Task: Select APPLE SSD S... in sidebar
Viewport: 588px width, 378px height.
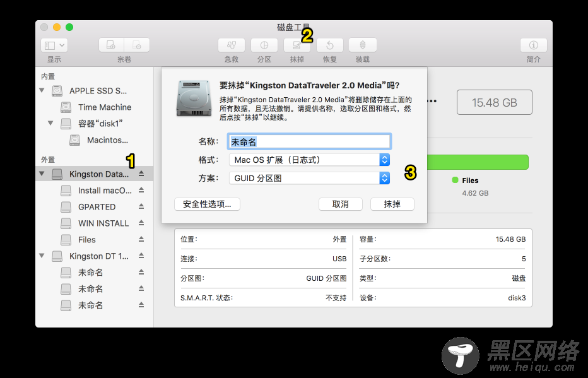Action: coord(98,91)
